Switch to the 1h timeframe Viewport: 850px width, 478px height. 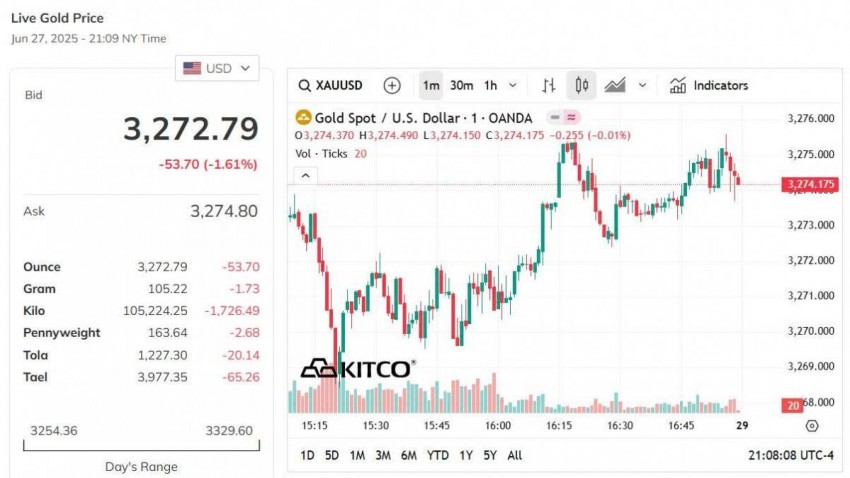pos(490,86)
